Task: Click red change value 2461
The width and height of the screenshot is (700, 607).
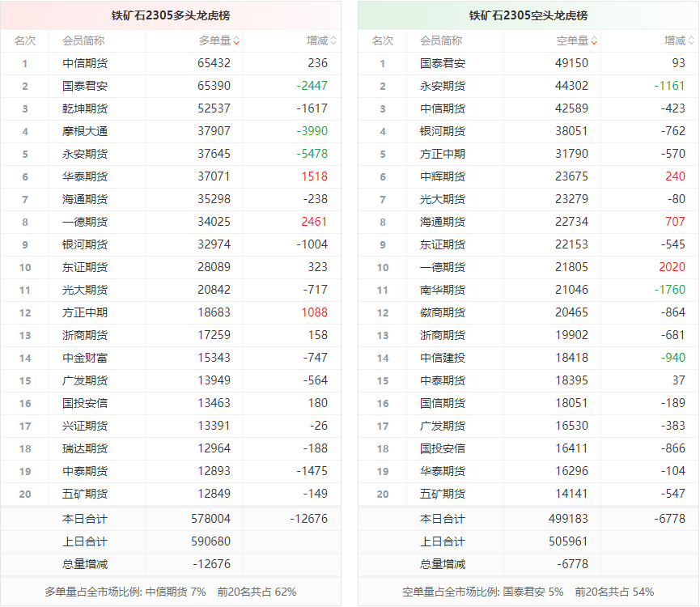Action: (x=314, y=222)
